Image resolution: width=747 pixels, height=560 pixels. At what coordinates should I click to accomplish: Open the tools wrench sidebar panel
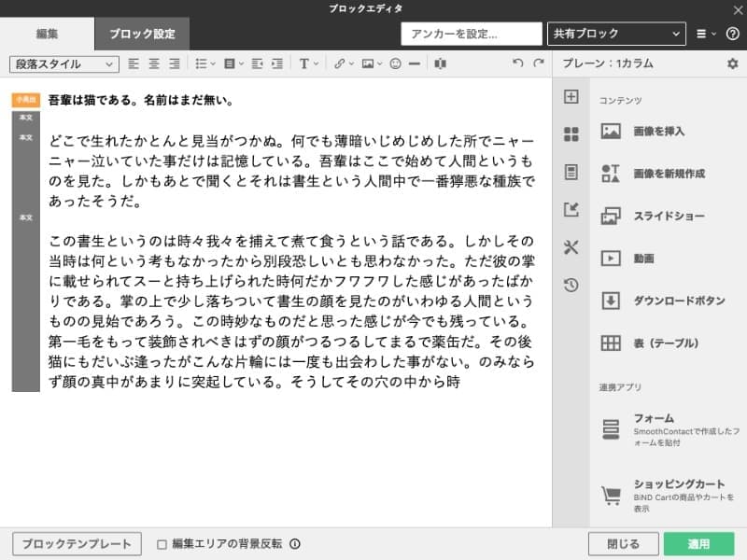[571, 247]
